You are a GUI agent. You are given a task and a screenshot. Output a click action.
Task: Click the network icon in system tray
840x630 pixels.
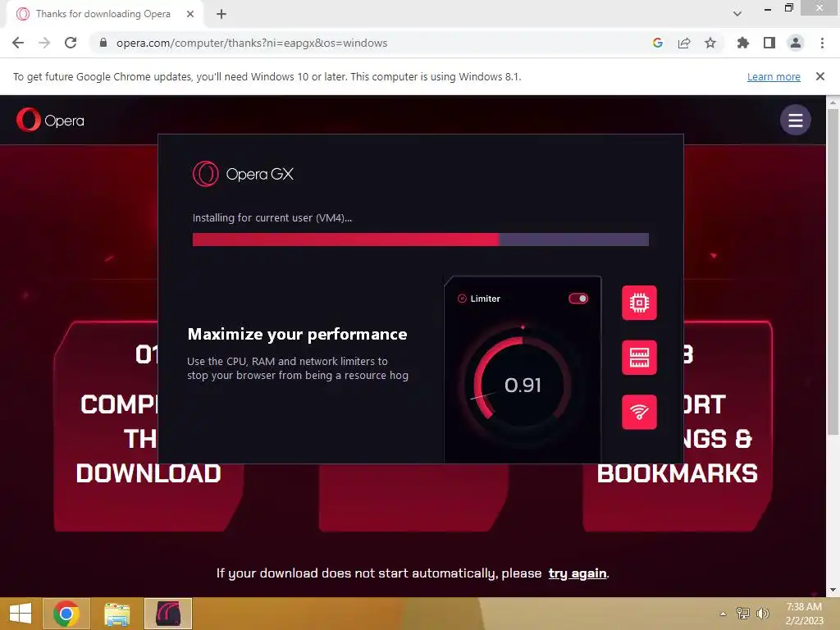[x=743, y=614]
